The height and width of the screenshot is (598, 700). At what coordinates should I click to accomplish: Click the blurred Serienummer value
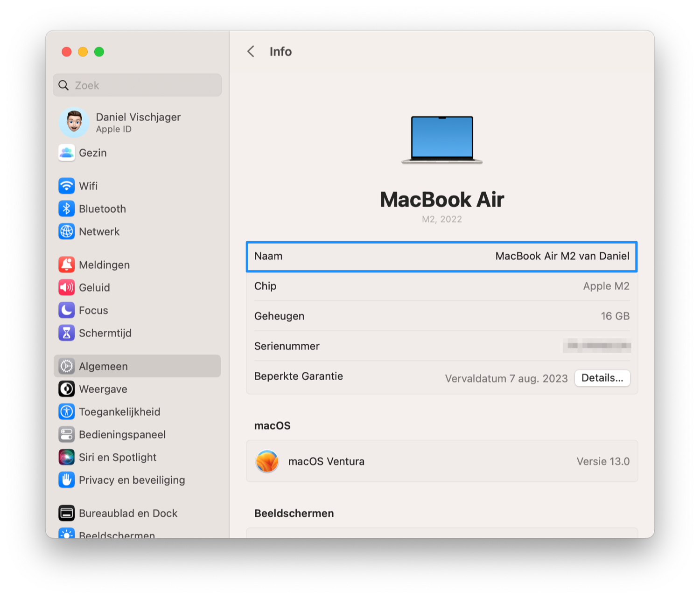click(597, 346)
